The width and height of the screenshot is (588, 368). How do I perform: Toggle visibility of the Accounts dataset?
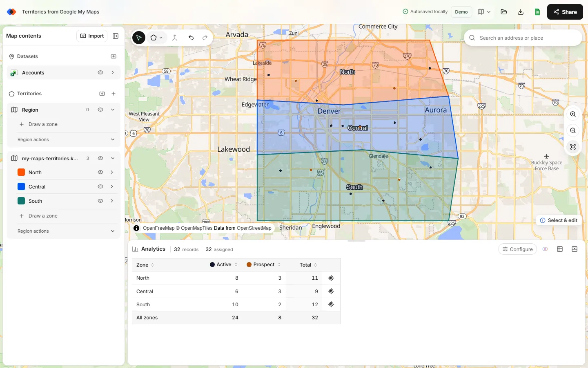[x=100, y=72]
